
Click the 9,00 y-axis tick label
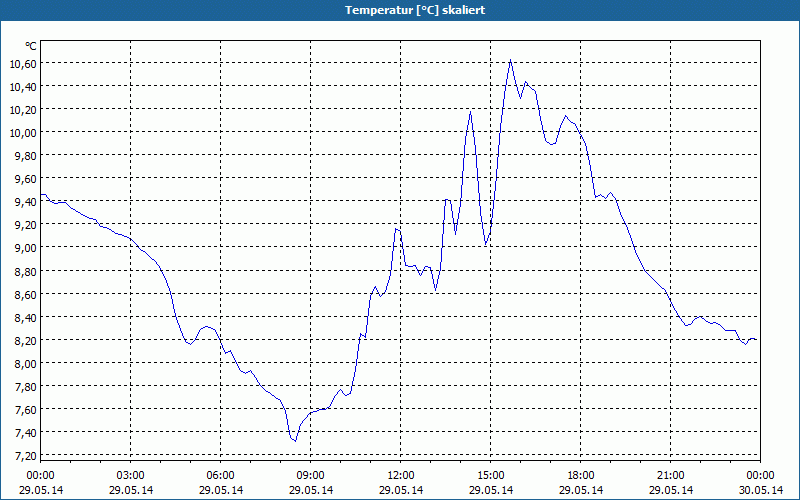pyautogui.click(x=24, y=248)
